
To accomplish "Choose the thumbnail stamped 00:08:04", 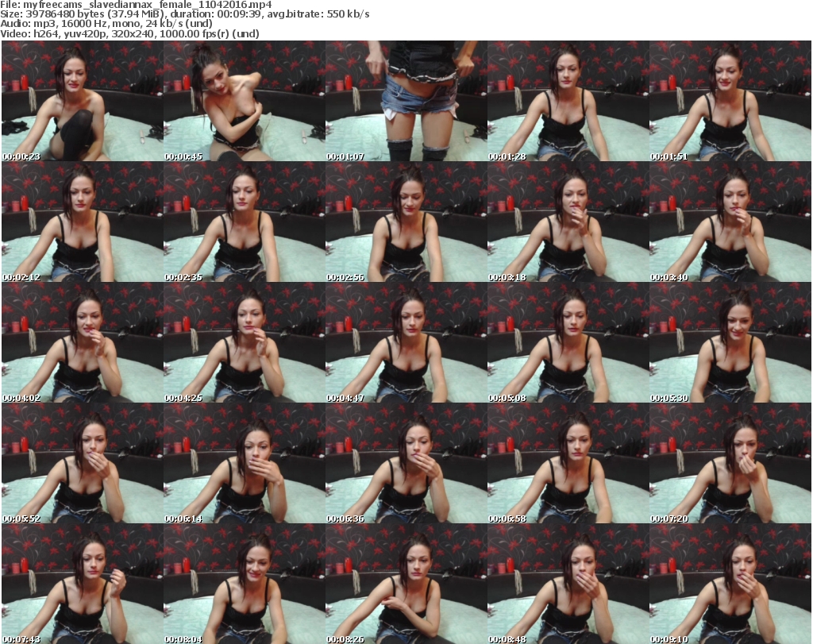I will [x=245, y=584].
